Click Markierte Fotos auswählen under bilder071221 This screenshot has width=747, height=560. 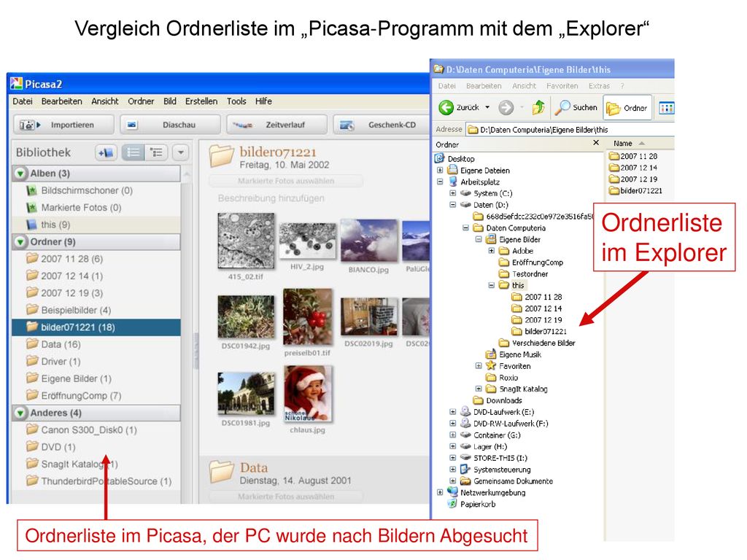(x=286, y=181)
